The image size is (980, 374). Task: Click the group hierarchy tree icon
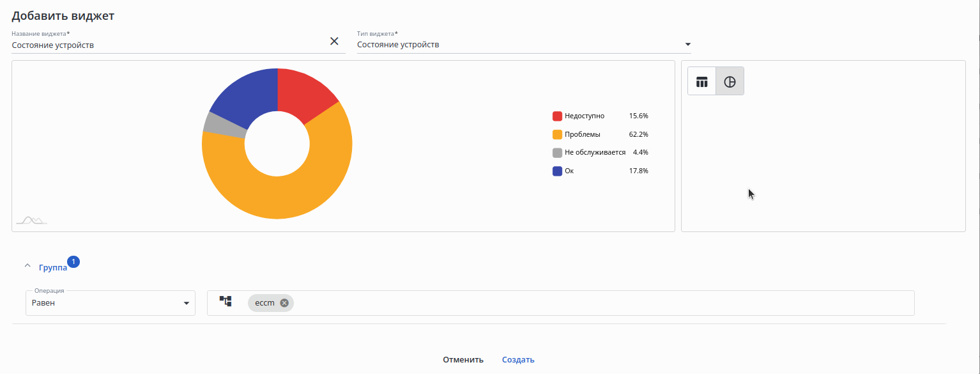226,300
